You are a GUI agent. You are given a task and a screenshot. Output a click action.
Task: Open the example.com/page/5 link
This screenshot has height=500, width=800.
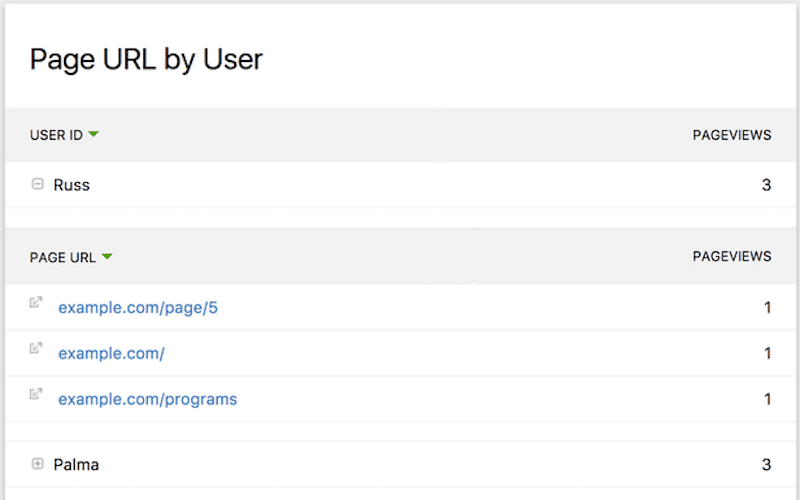pos(138,308)
